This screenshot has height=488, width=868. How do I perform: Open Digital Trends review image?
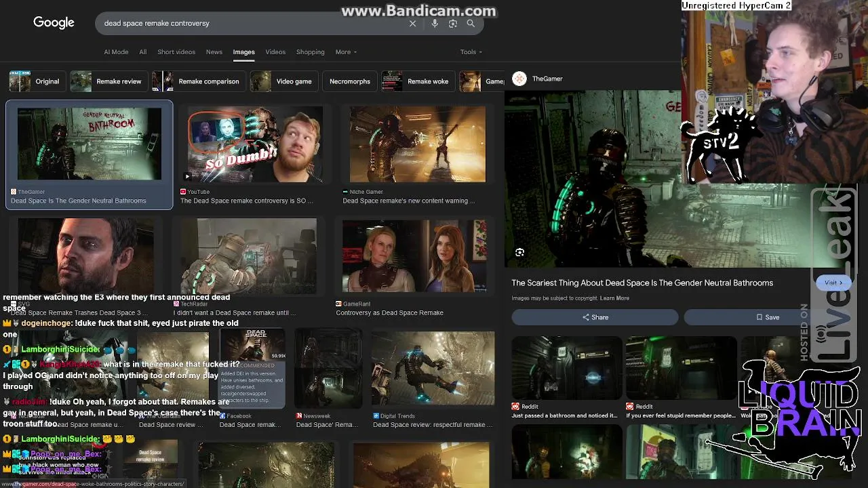click(433, 368)
